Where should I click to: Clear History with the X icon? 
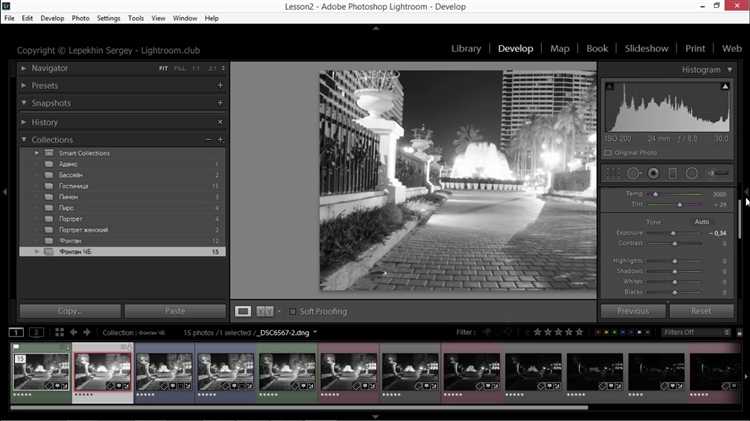pyautogui.click(x=220, y=122)
